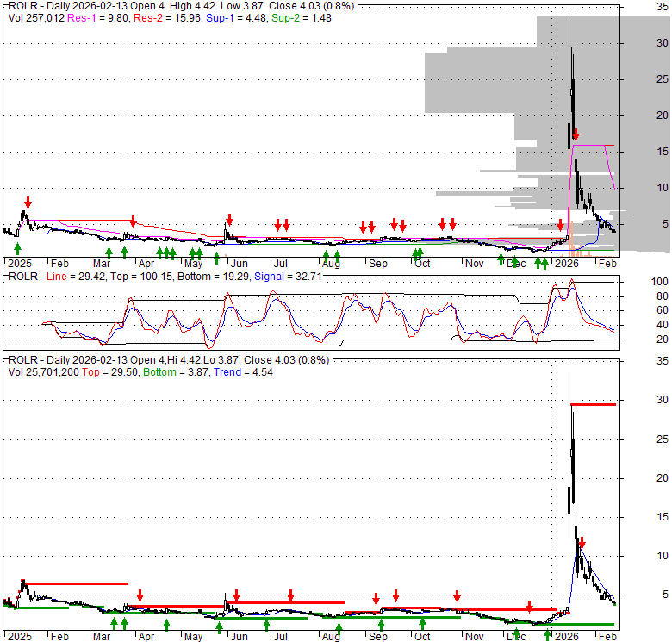Click the Vol 25,701,200 text
The image size is (672, 642).
pos(44,372)
